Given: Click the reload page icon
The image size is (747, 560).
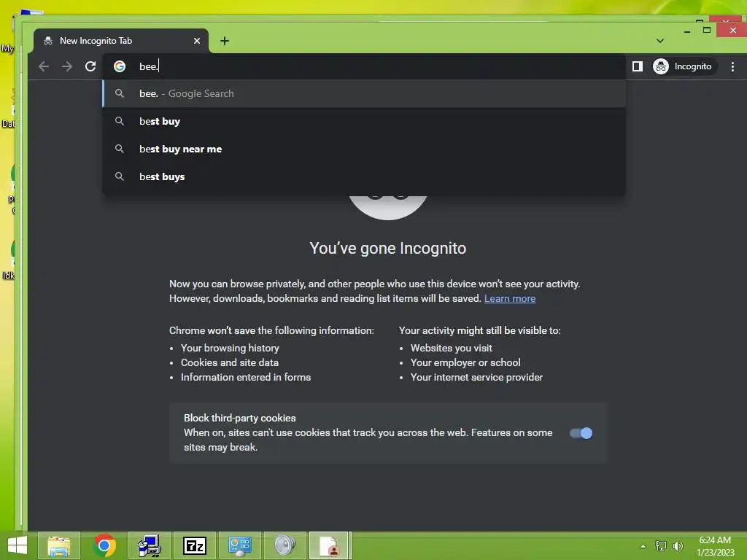Looking at the screenshot, I should [90, 66].
